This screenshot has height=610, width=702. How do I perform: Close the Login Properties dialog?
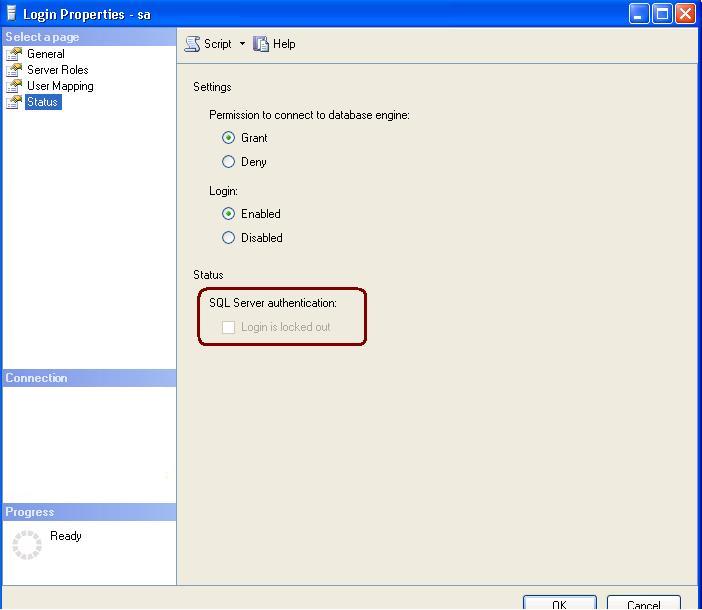[685, 13]
